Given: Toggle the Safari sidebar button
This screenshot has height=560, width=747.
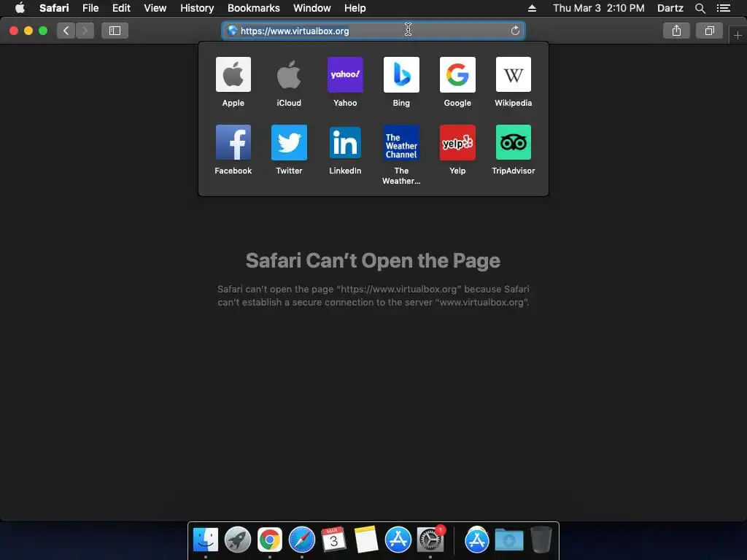Looking at the screenshot, I should coord(115,31).
